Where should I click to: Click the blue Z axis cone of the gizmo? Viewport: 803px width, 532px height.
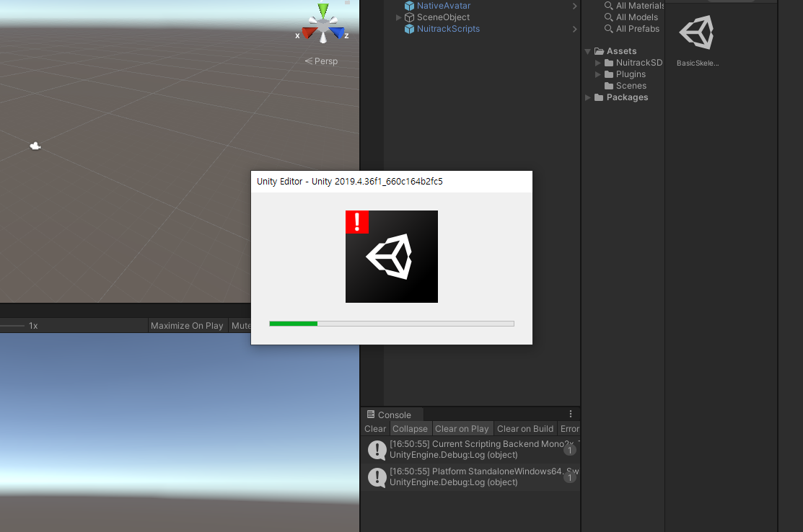point(337,32)
